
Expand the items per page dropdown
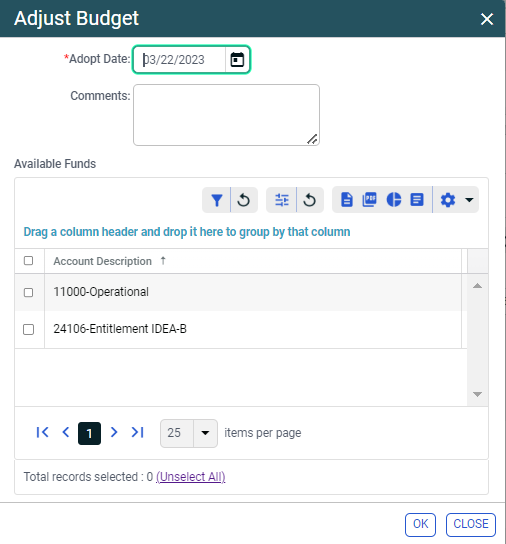(x=205, y=433)
